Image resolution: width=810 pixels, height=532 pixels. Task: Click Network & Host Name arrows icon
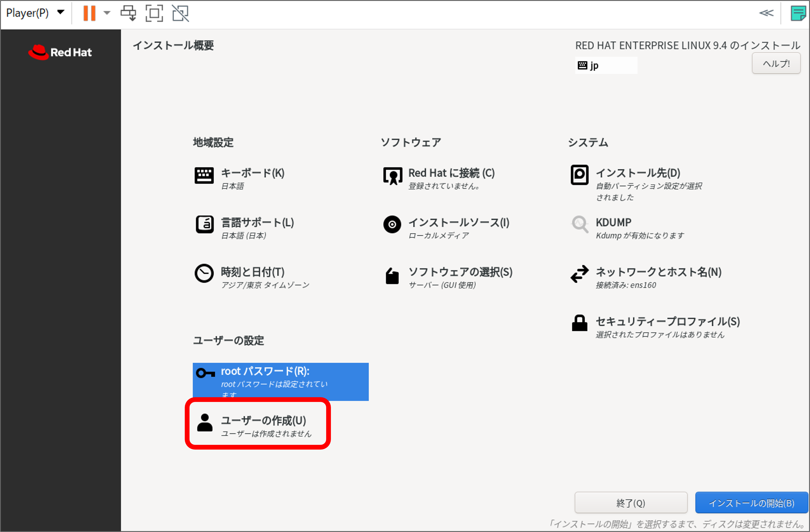click(579, 274)
